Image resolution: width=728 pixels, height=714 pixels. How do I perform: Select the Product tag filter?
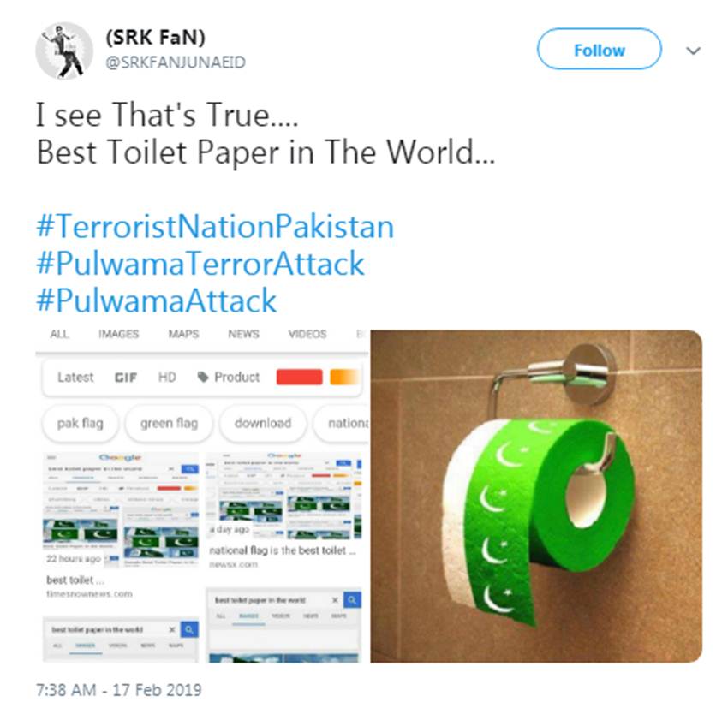click(229, 377)
